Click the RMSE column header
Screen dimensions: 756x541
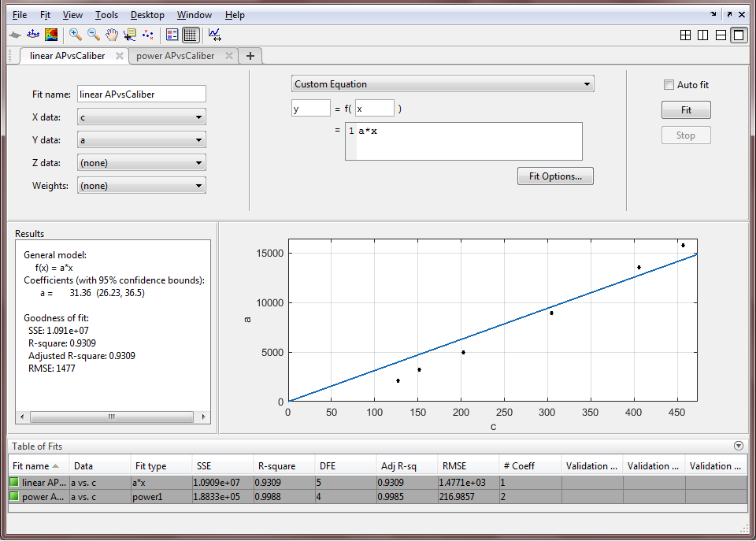pos(469,465)
